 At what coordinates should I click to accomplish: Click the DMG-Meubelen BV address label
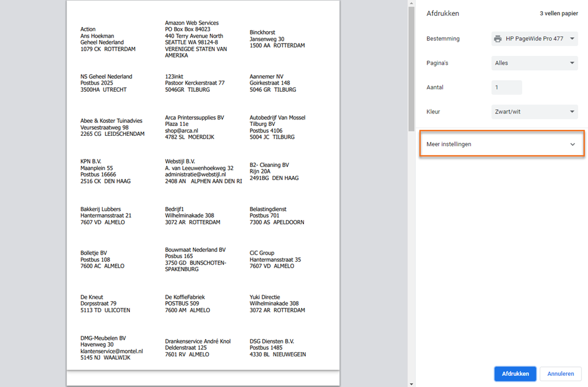click(112, 348)
